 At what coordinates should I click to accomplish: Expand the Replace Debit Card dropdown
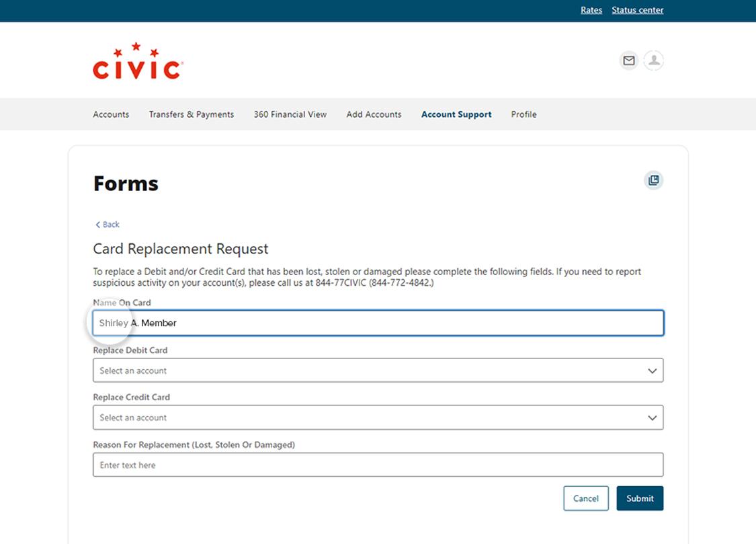(x=378, y=371)
